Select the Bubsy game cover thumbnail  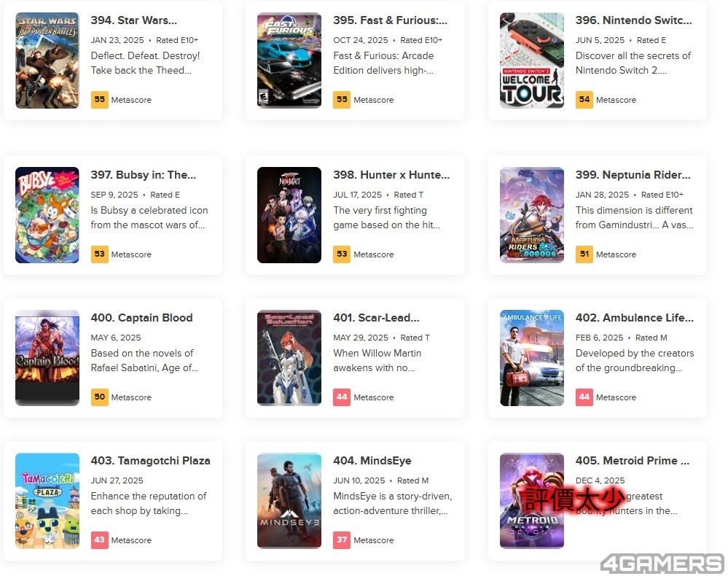47,215
